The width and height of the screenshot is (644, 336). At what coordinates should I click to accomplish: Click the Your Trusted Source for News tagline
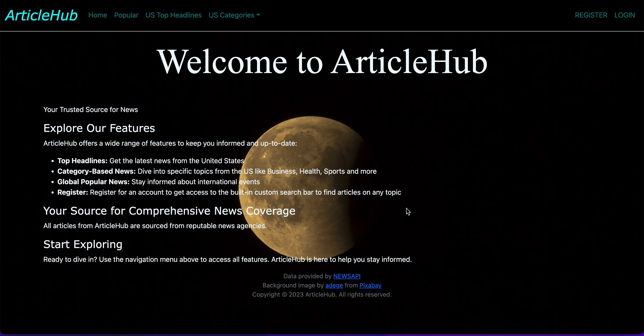(x=90, y=110)
